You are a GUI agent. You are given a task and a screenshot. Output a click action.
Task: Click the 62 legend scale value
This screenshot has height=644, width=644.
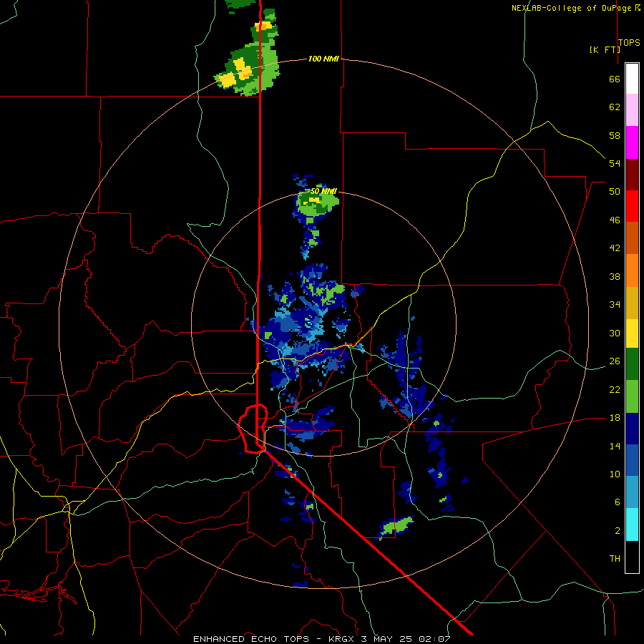pyautogui.click(x=615, y=107)
